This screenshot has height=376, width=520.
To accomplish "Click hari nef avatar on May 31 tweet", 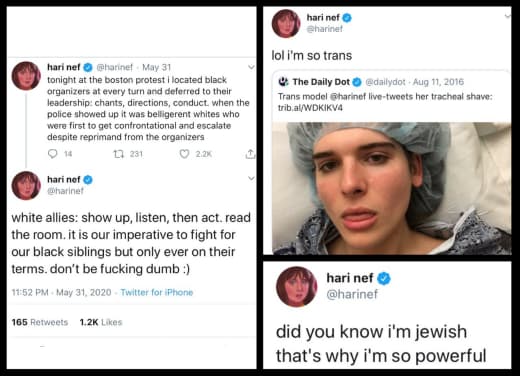I will click(x=26, y=76).
